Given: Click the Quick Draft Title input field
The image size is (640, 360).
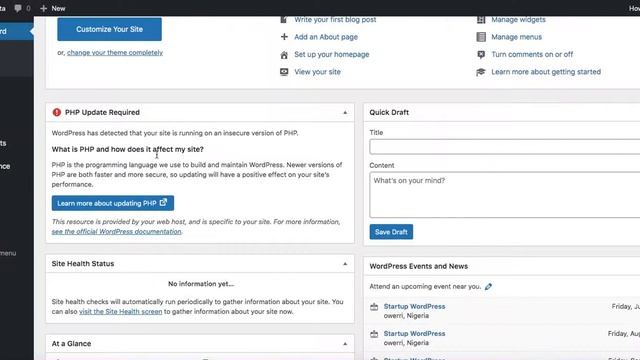Looking at the screenshot, I should coord(504,147).
